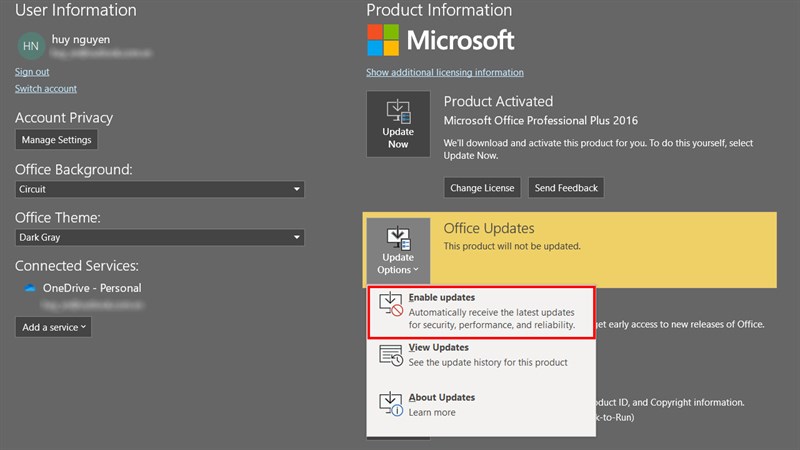Viewport: 800px width, 450px height.
Task: Expand the Office Theme dropdown
Action: tap(160, 237)
